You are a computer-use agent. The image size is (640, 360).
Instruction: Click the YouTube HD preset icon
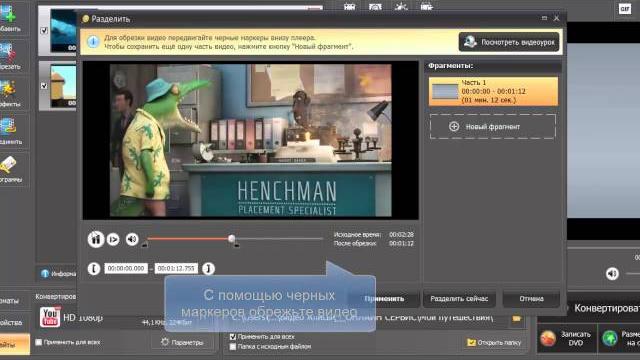pos(50,317)
